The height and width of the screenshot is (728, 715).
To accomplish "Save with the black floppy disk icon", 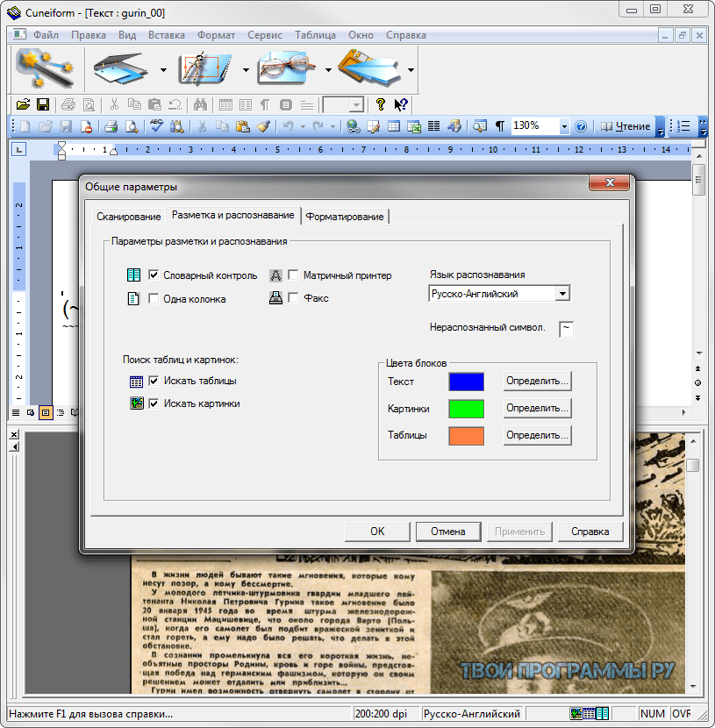I will (x=43, y=105).
